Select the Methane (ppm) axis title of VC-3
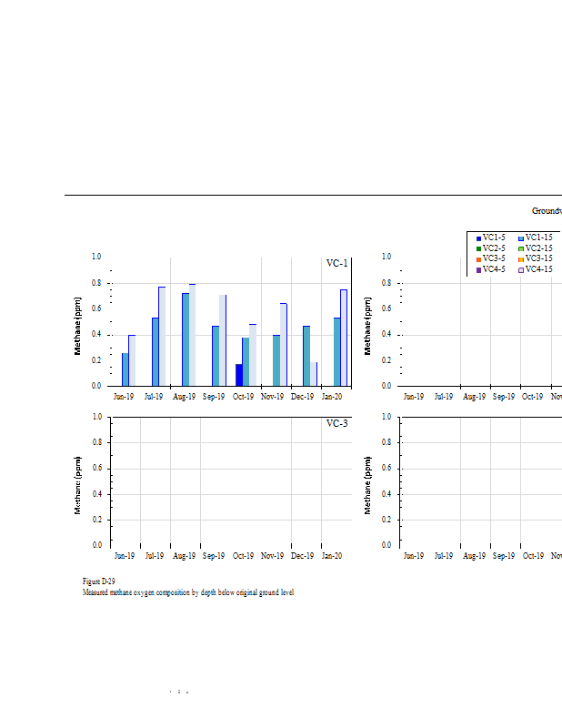The width and height of the screenshot is (562, 728). (x=78, y=485)
